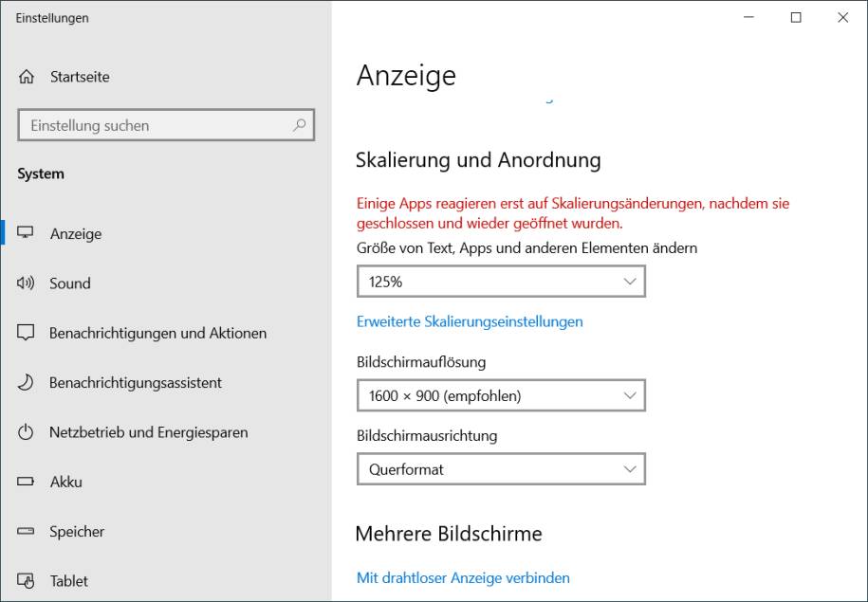868x602 pixels.
Task: Select Sound in the sidebar menu
Action: pos(70,283)
